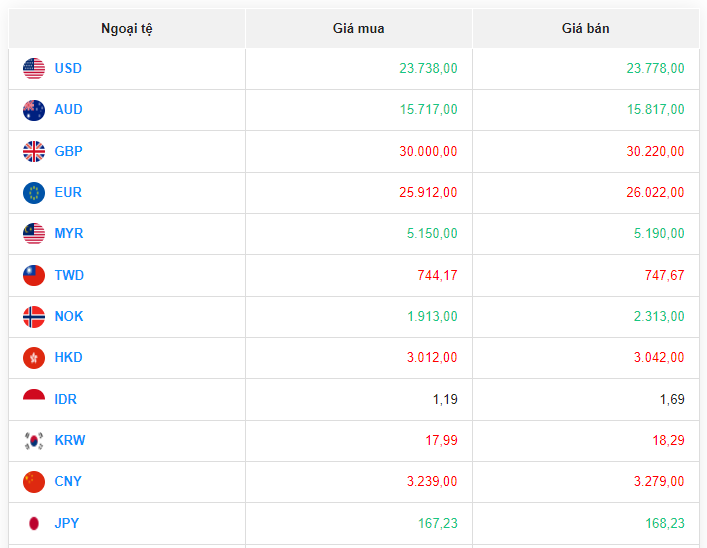Viewport: 707px width, 548px height.
Task: Click the South Korean flag icon
Action: pyautogui.click(x=34, y=441)
